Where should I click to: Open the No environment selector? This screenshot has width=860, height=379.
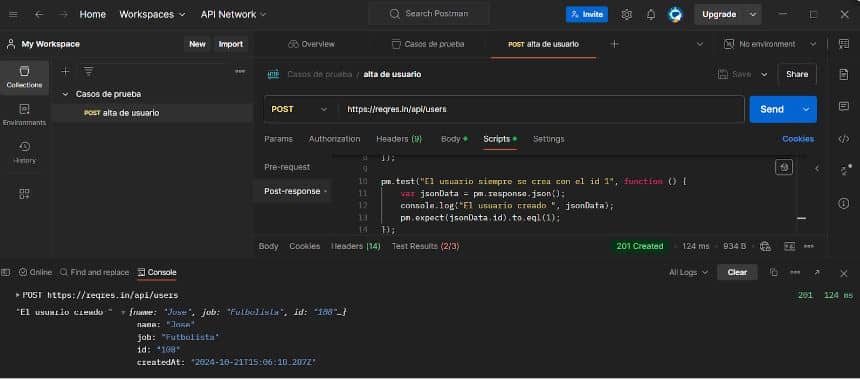click(x=771, y=44)
